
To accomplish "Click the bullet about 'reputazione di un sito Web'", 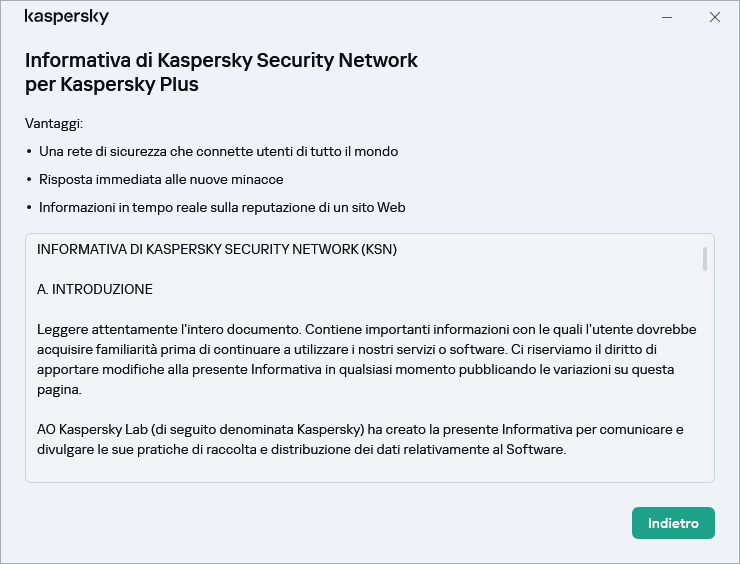I will click(x=221, y=208).
